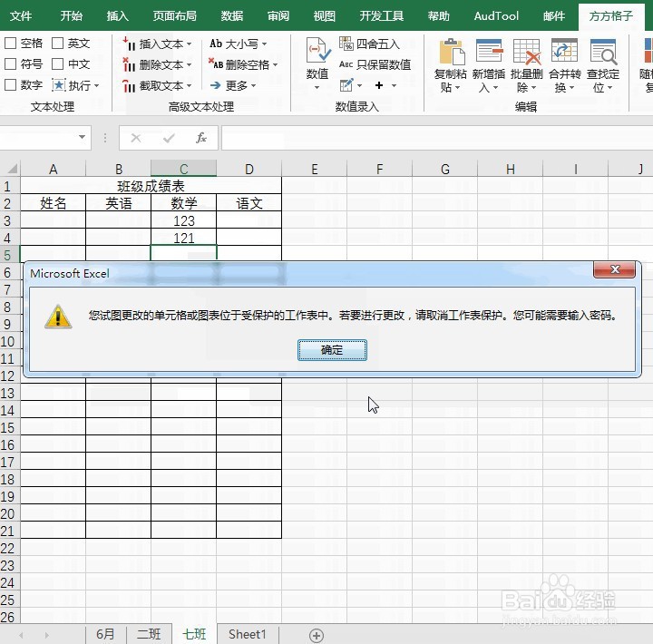Click the 姓名 header cell
Image resolution: width=653 pixels, height=644 pixels.
(54, 203)
